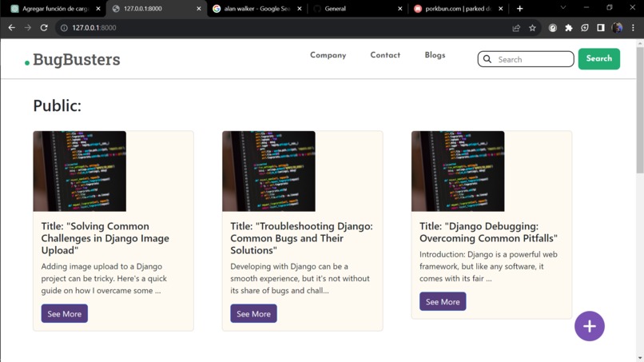Close the General tab
Image resolution: width=644 pixels, height=362 pixels.
click(400, 8)
